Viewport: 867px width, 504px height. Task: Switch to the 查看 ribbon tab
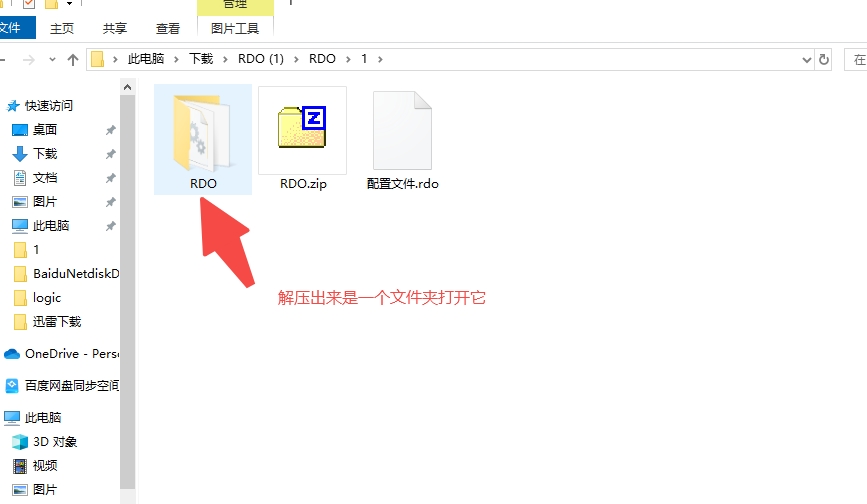[168, 29]
